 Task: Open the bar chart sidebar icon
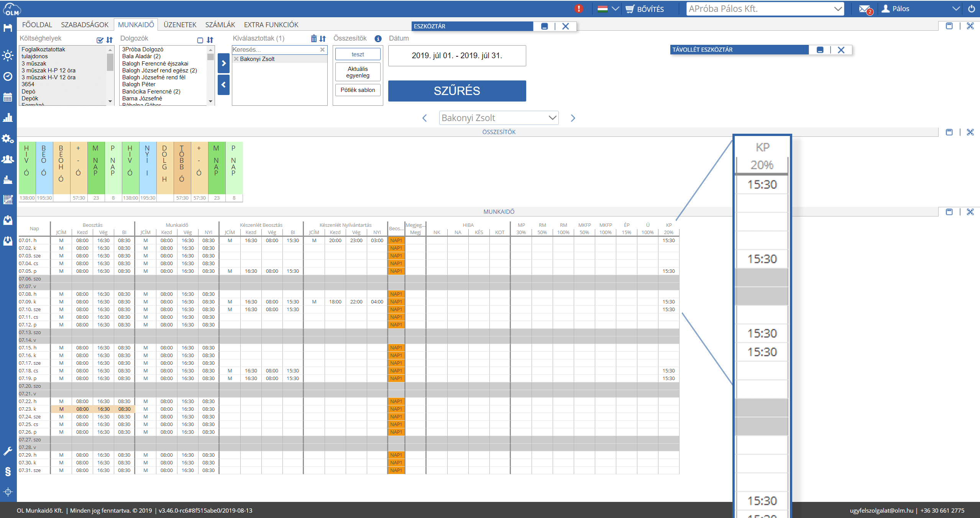click(8, 118)
